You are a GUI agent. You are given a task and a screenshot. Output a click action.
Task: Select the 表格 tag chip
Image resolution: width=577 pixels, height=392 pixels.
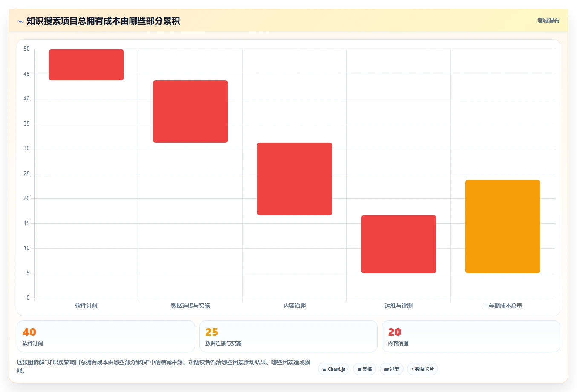364,369
